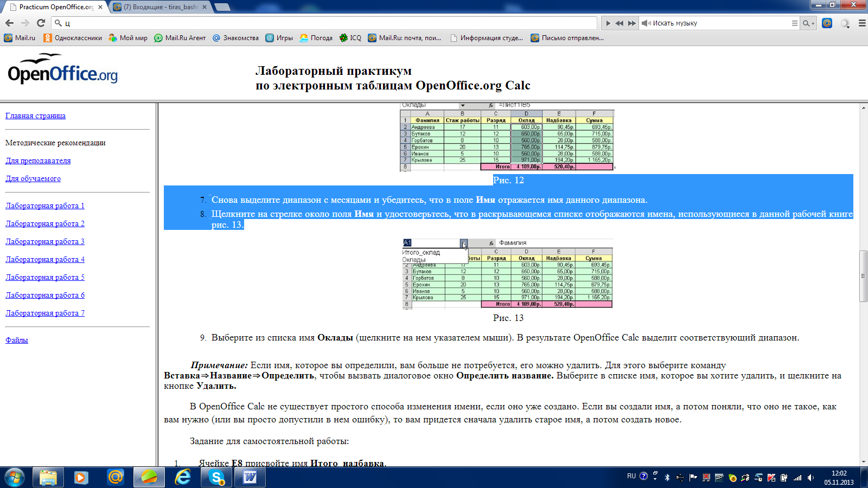The height and width of the screenshot is (488, 868).
Task: Open 'Лабораторная работа 3'
Action: [45, 241]
